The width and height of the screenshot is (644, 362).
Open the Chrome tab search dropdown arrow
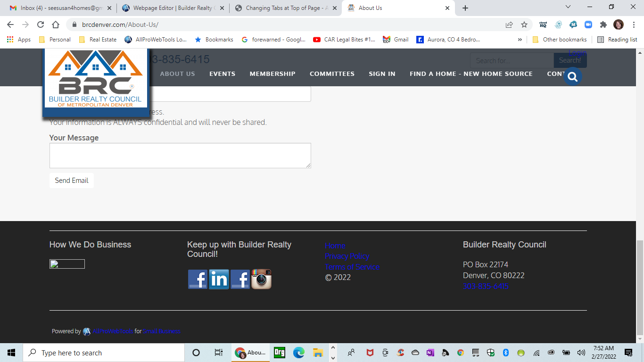568,7
